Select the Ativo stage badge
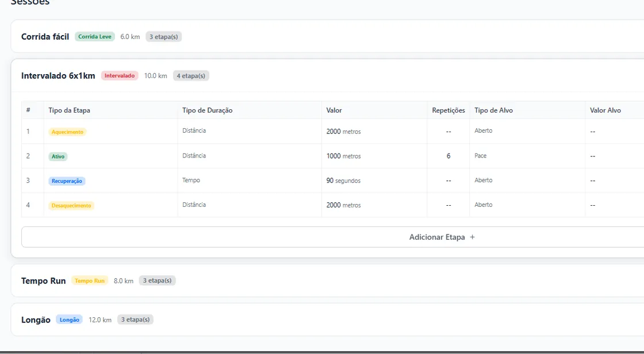The height and width of the screenshot is (354, 644). pos(58,156)
